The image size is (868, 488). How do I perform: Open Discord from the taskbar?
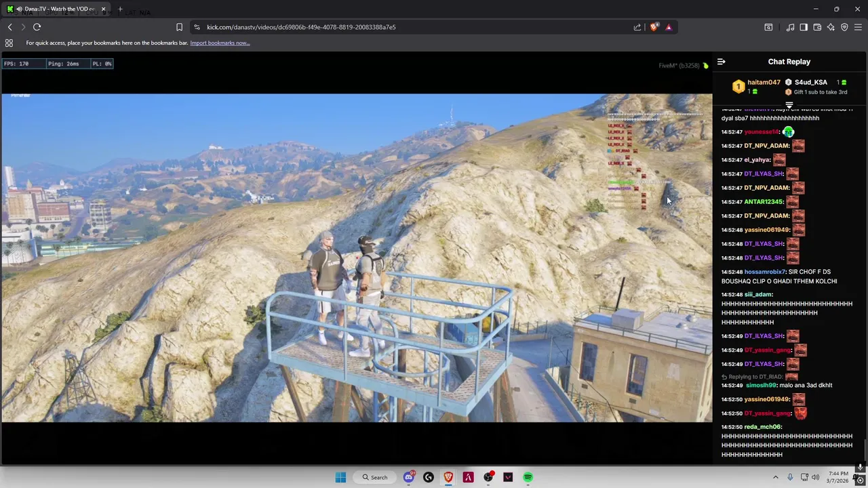click(x=409, y=477)
